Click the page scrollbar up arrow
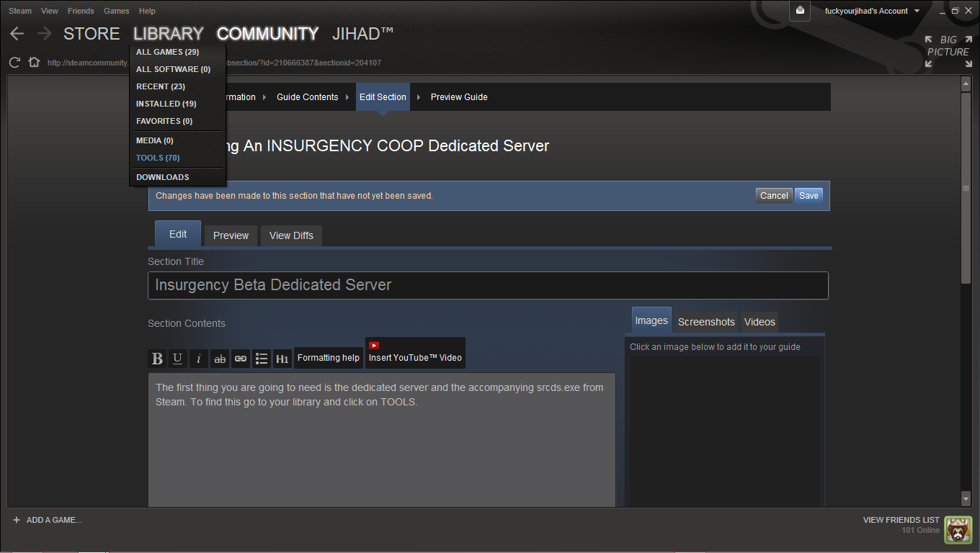 pyautogui.click(x=966, y=84)
